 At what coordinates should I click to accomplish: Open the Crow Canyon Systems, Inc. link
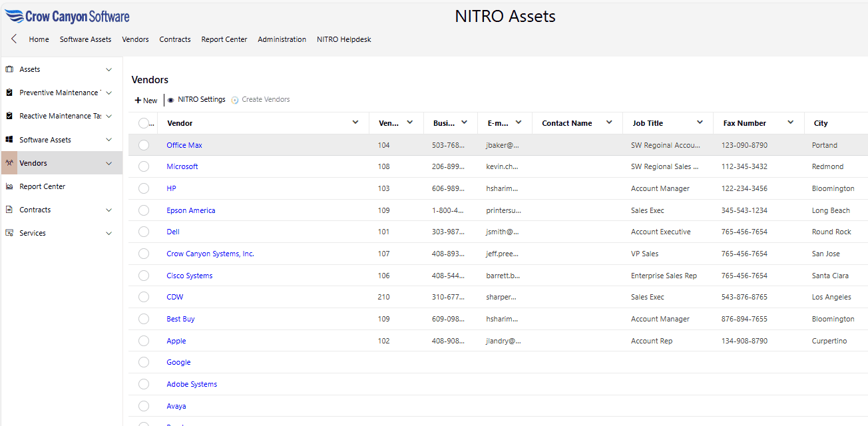point(210,254)
